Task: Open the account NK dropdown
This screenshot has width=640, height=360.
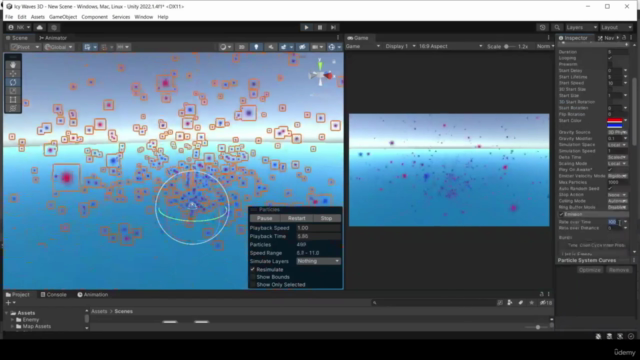Action: [19, 27]
